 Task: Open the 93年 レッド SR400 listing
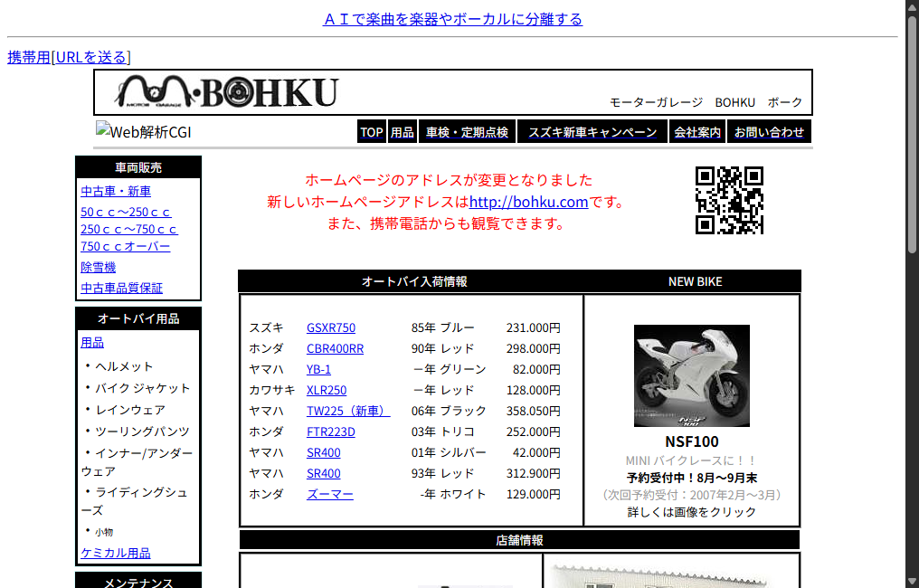(324, 473)
